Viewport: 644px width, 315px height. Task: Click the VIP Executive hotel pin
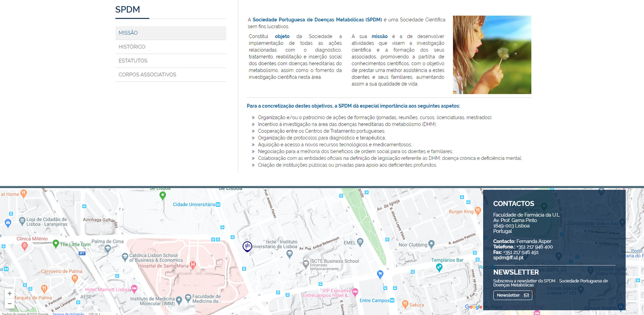[355, 292]
